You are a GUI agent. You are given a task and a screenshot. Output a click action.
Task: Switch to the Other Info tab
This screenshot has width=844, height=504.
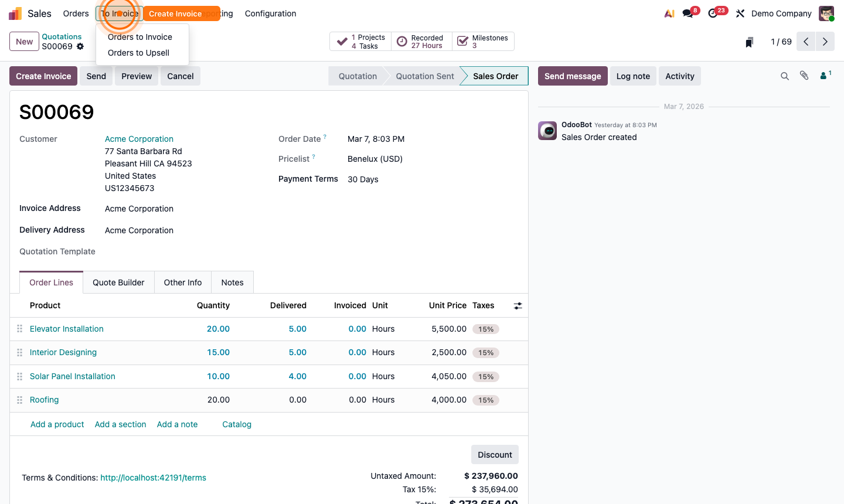coord(182,282)
